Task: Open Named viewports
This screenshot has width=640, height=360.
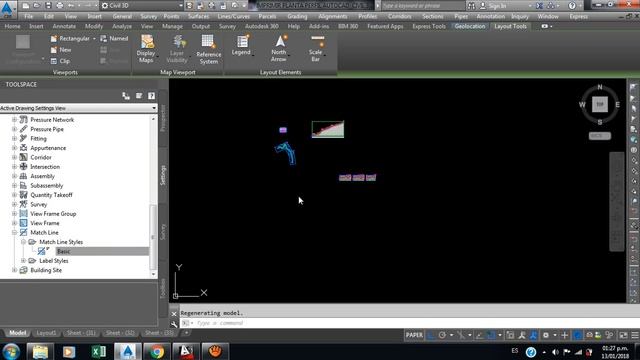Action: 114,38
